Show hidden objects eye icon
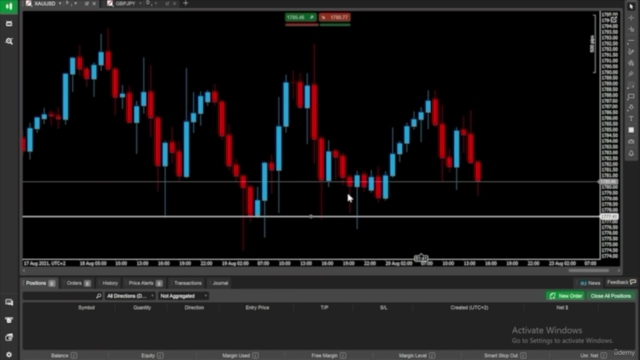This screenshot has width=640, height=360. coord(631,141)
